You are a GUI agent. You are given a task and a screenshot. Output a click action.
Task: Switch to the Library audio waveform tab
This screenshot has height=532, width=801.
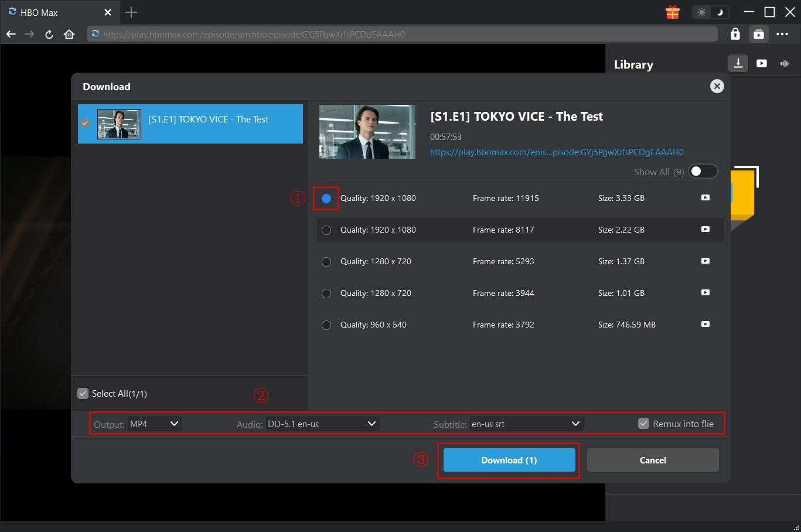tap(785, 63)
